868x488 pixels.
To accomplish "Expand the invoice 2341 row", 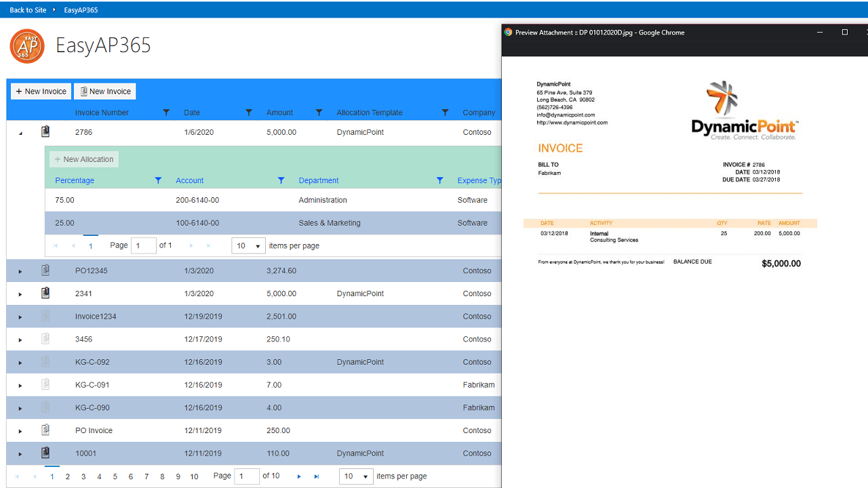I will coord(20,294).
